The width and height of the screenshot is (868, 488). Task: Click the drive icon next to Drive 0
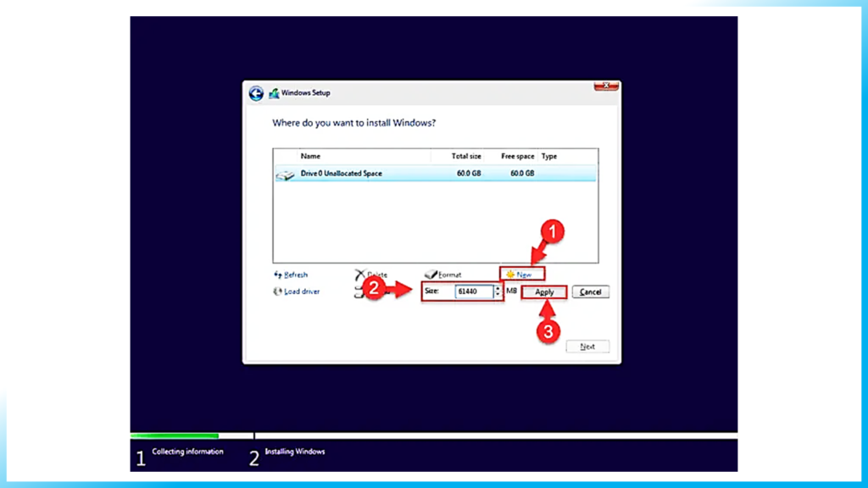pos(283,174)
